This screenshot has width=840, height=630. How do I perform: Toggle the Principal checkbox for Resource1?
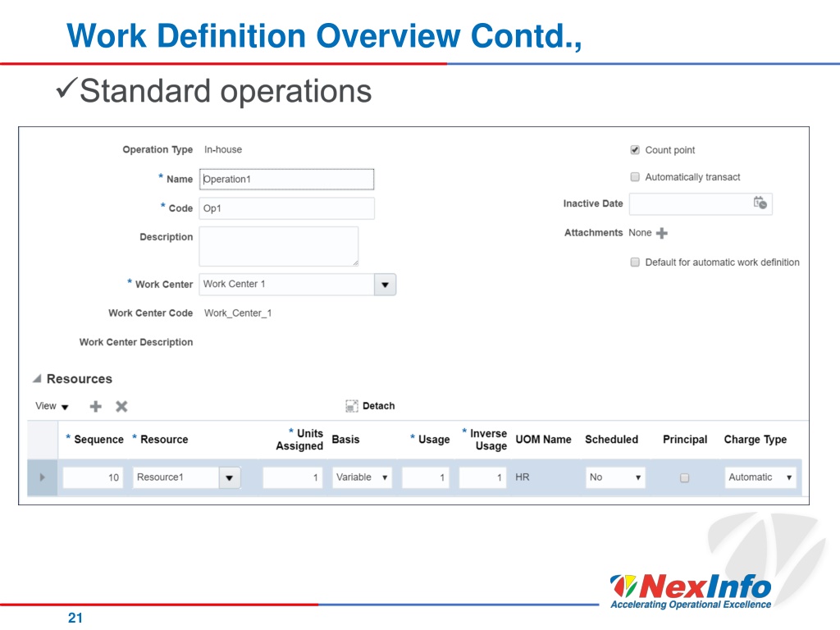click(x=684, y=477)
